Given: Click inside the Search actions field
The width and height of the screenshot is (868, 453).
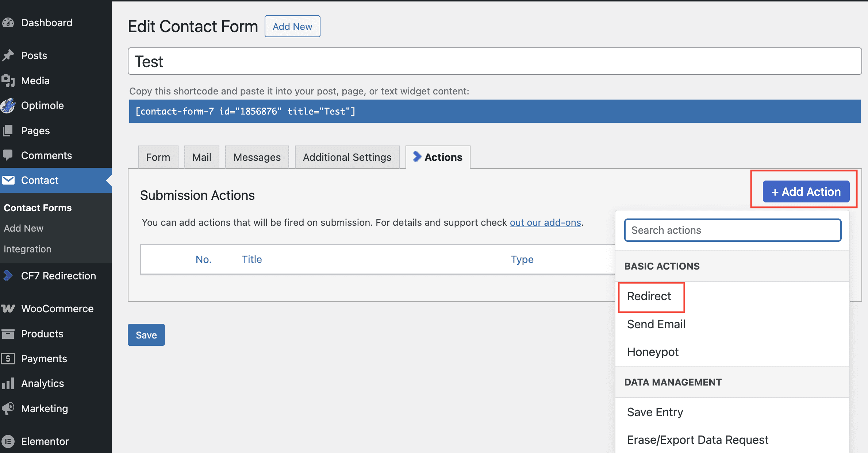Looking at the screenshot, I should click(x=733, y=230).
